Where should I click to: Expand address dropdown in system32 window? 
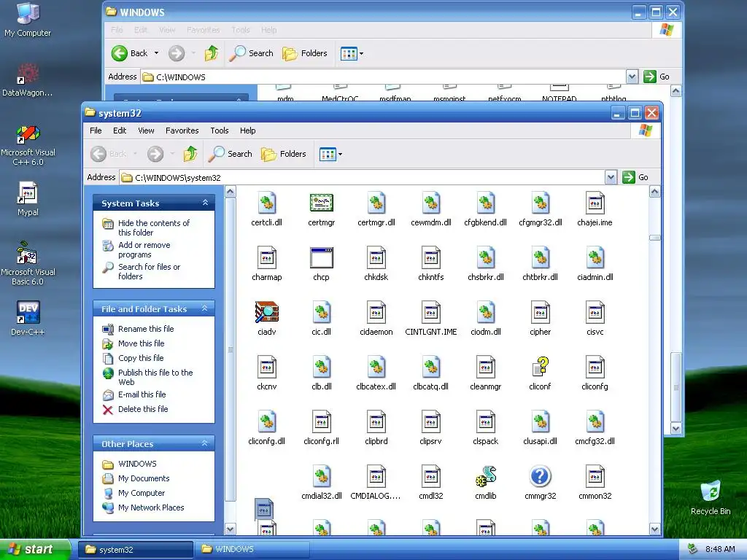pyautogui.click(x=611, y=177)
